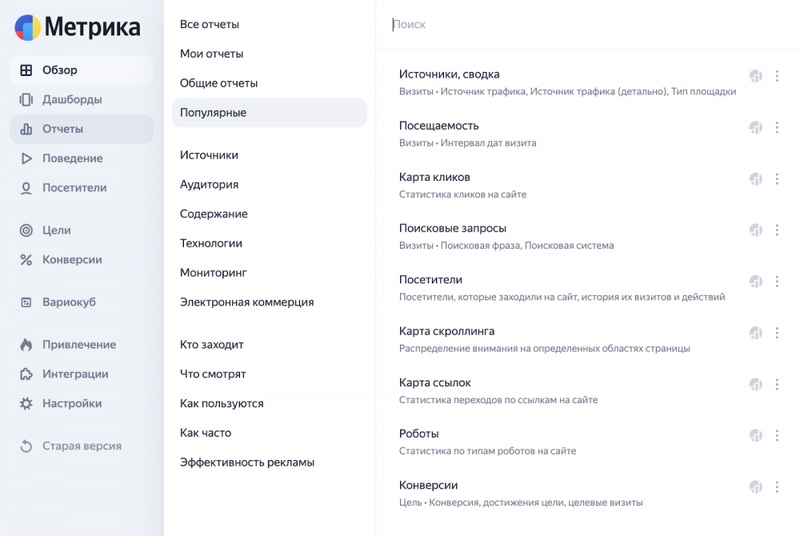Click the Дашборды sidebar icon
The height and width of the screenshot is (536, 800).
26,99
